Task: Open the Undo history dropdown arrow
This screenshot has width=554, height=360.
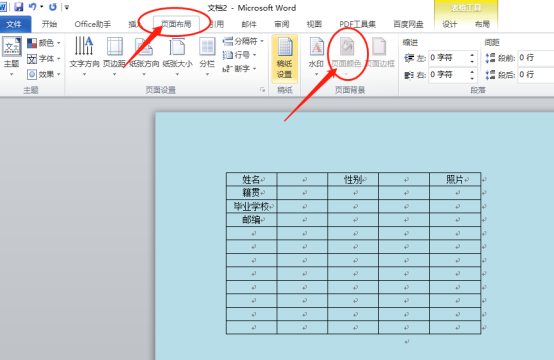Action: tap(41, 7)
